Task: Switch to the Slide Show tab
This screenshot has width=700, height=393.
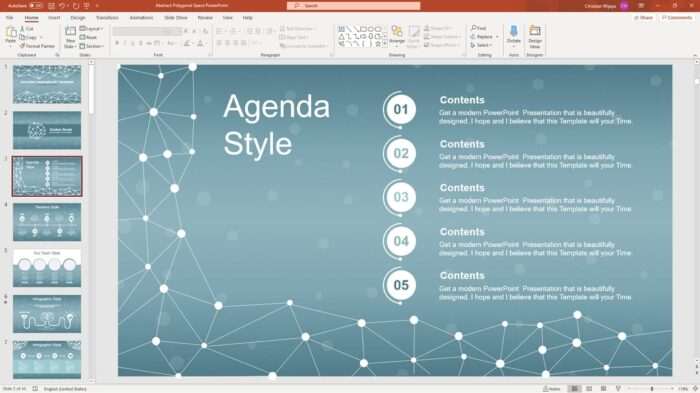Action: [176, 18]
